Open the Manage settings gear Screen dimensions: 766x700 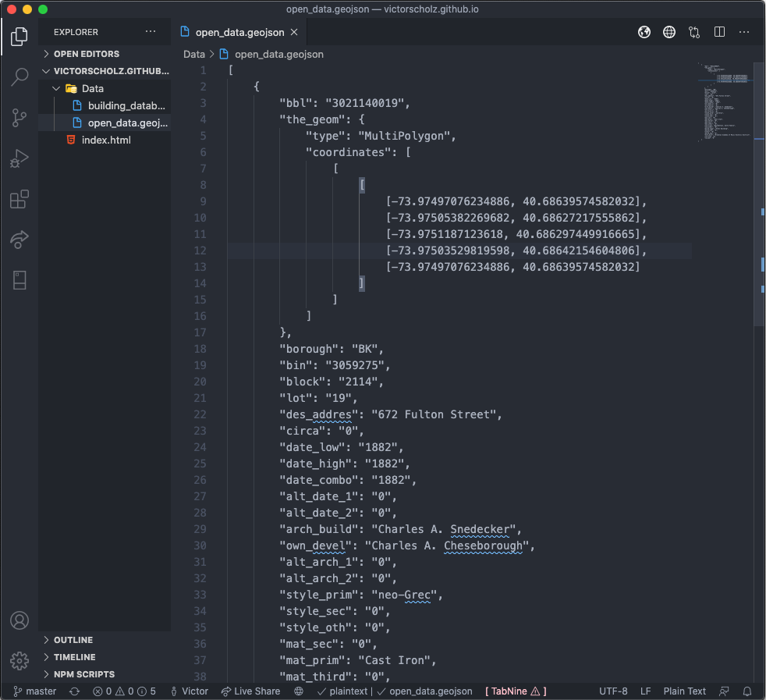pyautogui.click(x=19, y=659)
